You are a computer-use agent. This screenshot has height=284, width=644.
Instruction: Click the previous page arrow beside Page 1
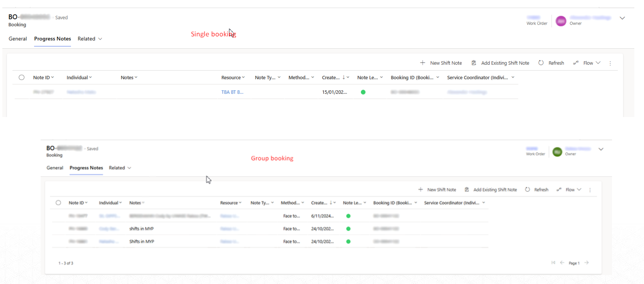[x=562, y=263]
